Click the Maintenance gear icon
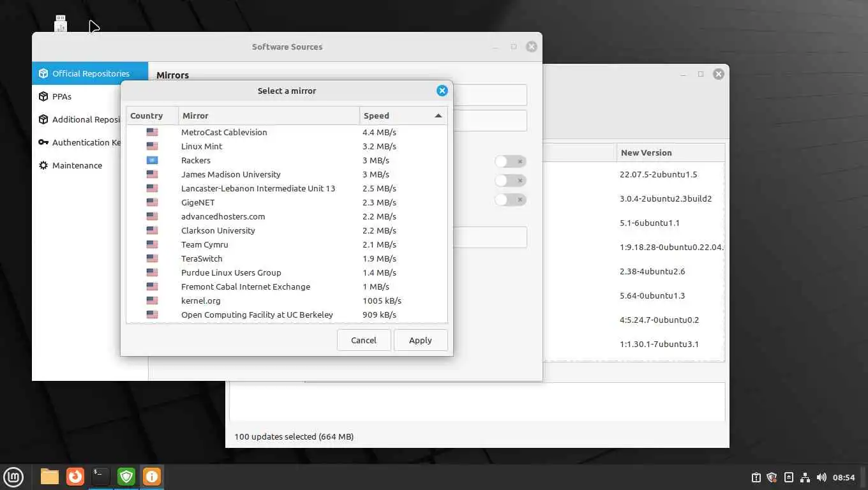The image size is (868, 490). click(43, 165)
